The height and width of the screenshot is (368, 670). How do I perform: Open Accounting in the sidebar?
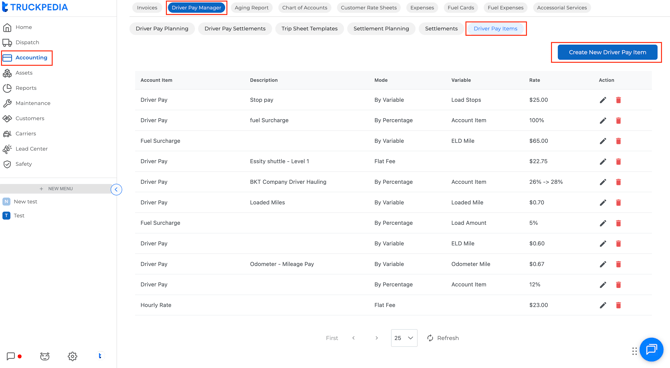[x=26, y=58]
